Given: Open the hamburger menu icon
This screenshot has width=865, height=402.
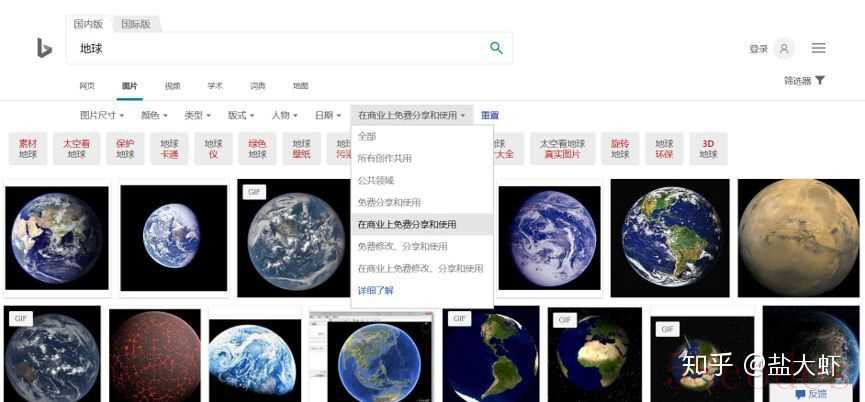Looking at the screenshot, I should click(x=819, y=48).
